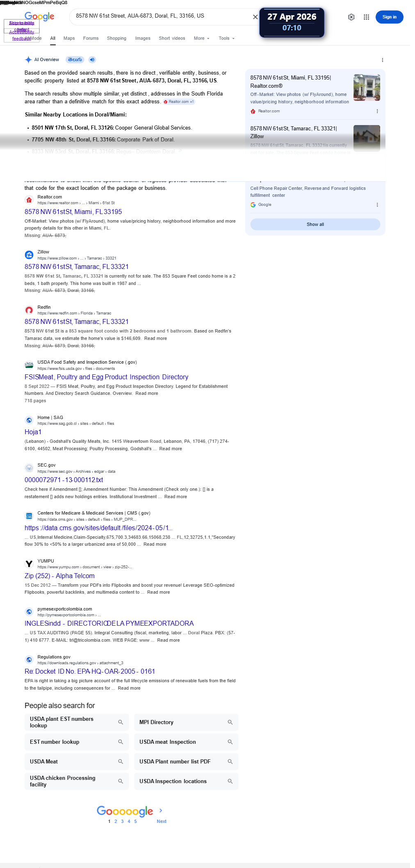Screen dimensions: 415x868
Task: Toggle the Telugu language chip
Action: (x=75, y=60)
